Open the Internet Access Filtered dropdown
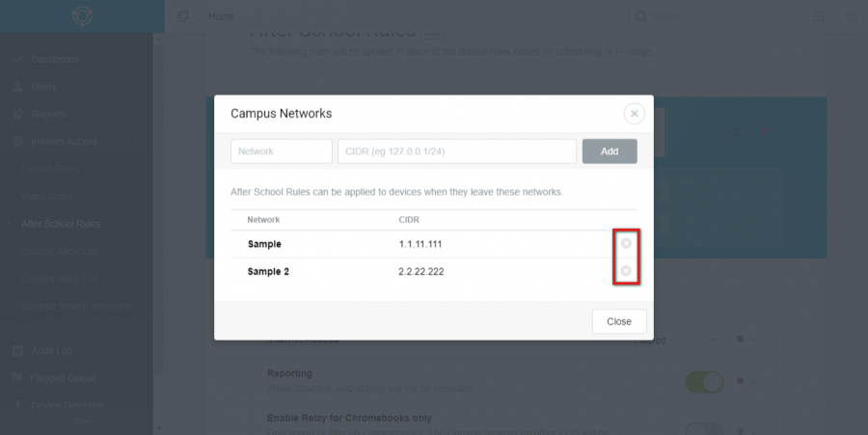Image resolution: width=868 pixels, height=435 pixels. [x=675, y=340]
